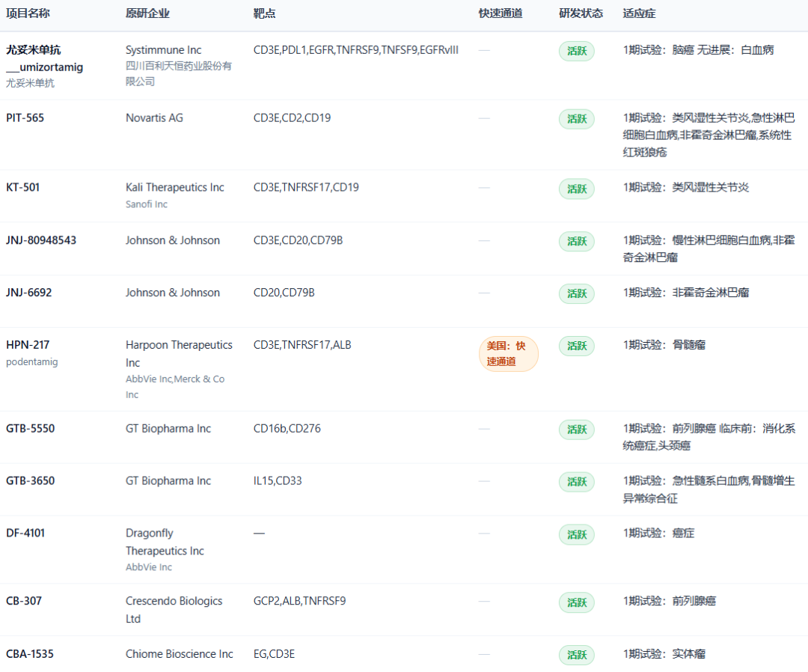Select targets CD20,CD79B for JNJ-6692
Image resolution: width=808 pixels, height=672 pixels.
tap(284, 293)
